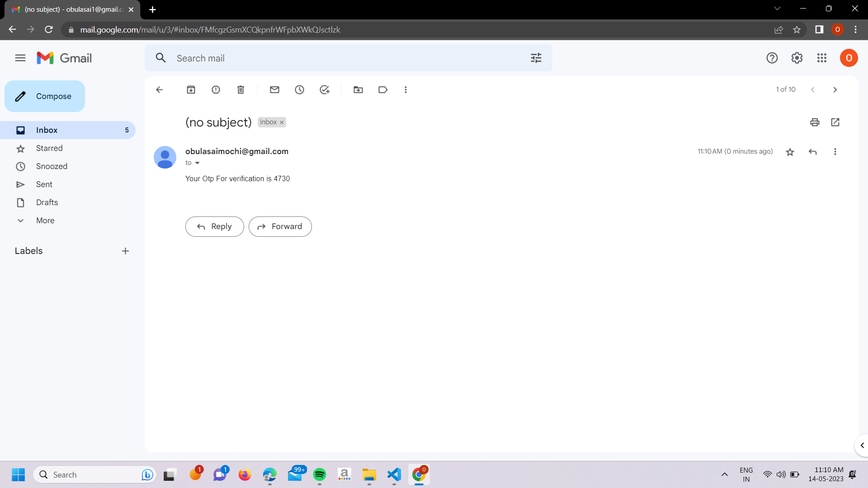
Task: Mark the email as unread
Action: click(274, 89)
